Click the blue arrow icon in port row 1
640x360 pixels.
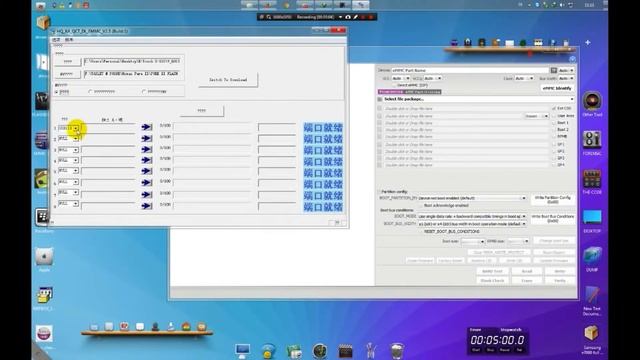(147, 127)
